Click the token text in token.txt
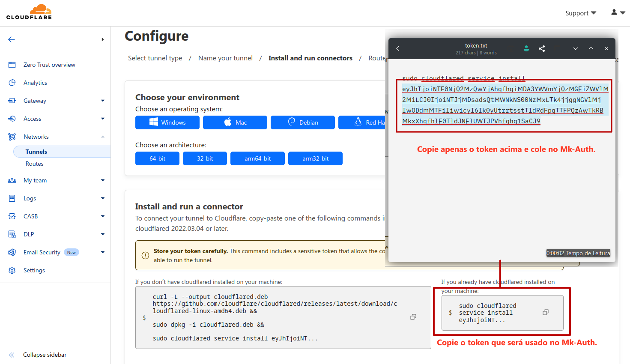Viewport: 630px width, 364px height. pos(505,105)
